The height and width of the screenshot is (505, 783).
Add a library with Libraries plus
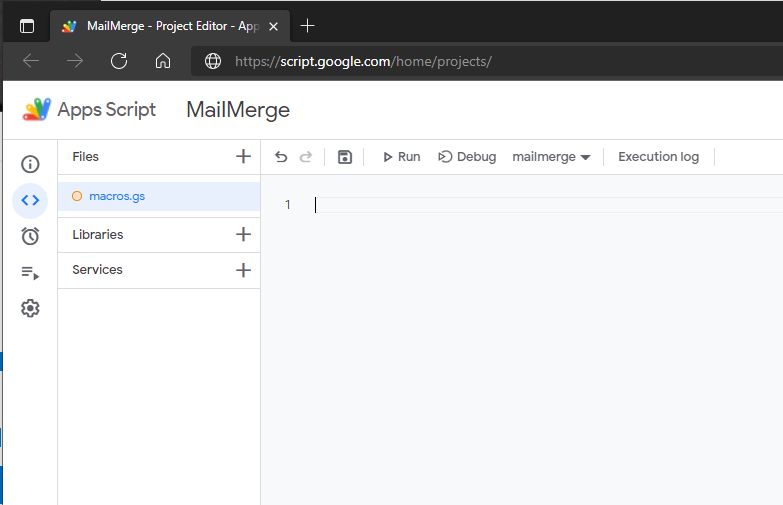click(243, 234)
